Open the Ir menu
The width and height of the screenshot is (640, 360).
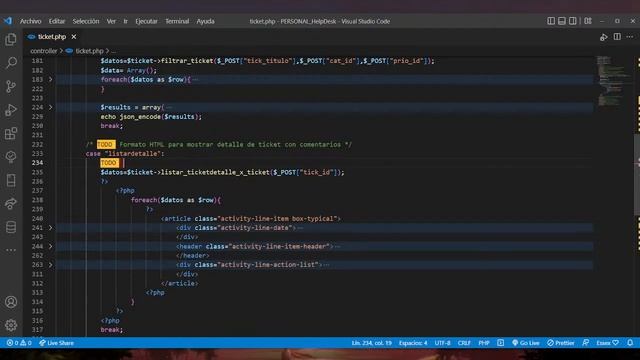click(125, 21)
